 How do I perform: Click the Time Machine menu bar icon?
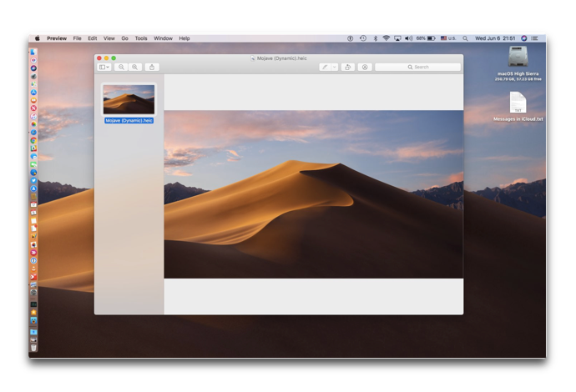(363, 38)
